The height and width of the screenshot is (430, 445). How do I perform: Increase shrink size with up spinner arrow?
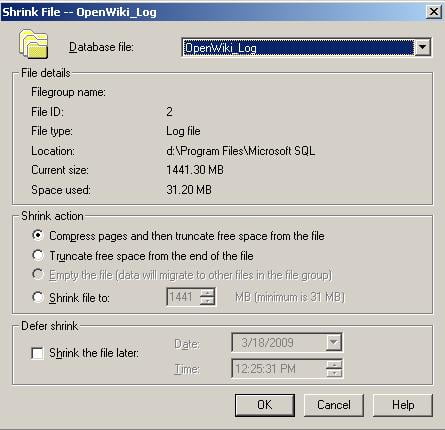tap(208, 292)
